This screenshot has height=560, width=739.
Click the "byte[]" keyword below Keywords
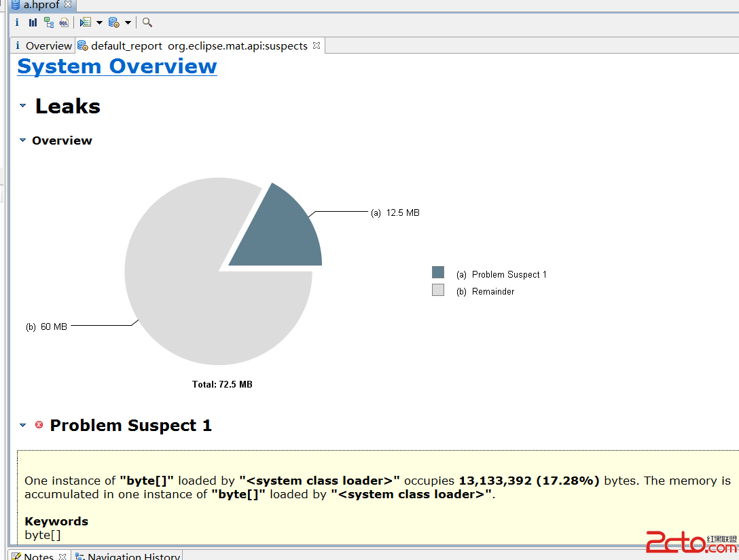pos(42,535)
